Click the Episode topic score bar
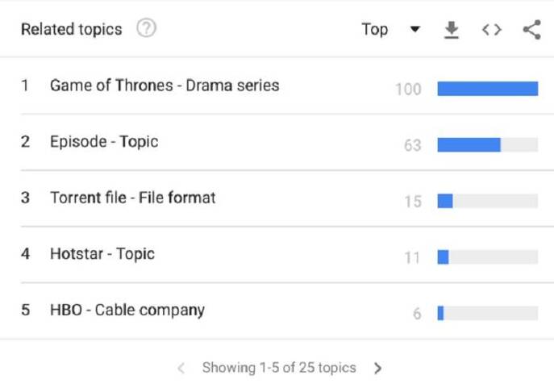This screenshot has width=554, height=392. point(487,145)
